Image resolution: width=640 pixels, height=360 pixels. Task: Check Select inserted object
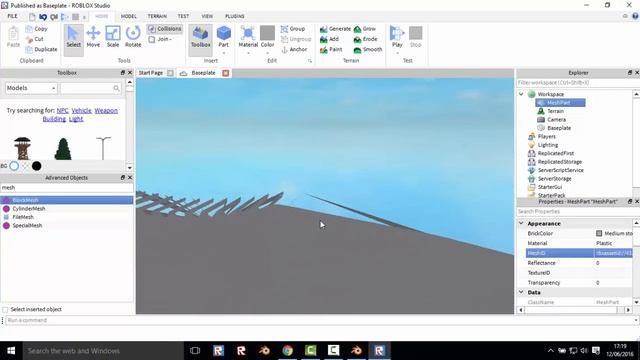point(5,309)
